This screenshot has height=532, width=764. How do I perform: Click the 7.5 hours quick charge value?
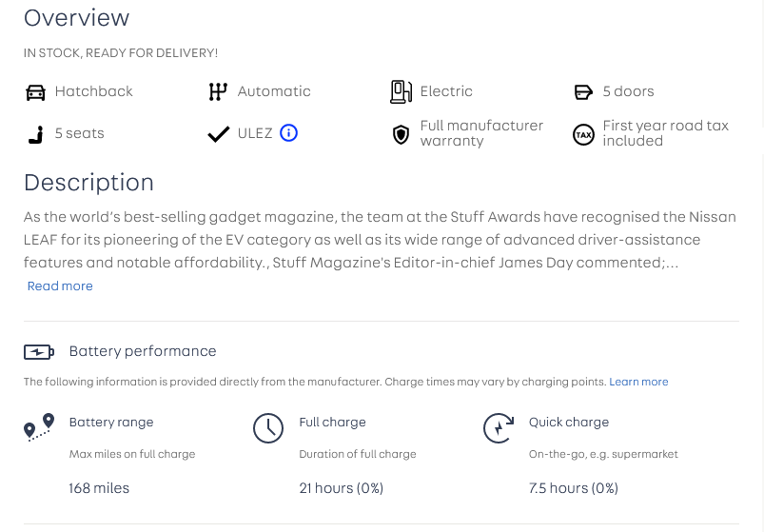coord(573,488)
